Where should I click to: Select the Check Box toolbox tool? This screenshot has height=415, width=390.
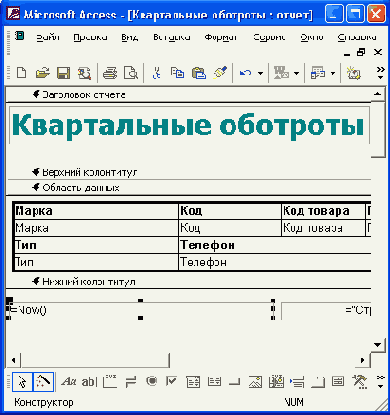pos(171,381)
